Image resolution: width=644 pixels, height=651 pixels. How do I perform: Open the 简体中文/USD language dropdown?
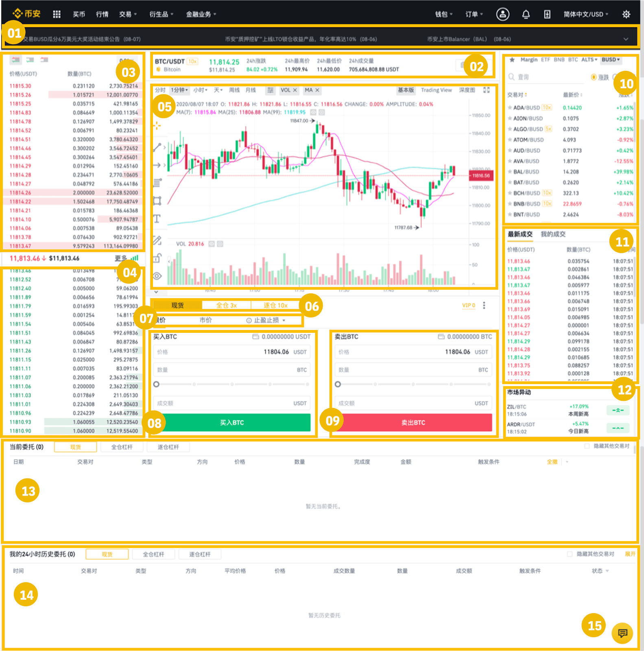coord(586,14)
